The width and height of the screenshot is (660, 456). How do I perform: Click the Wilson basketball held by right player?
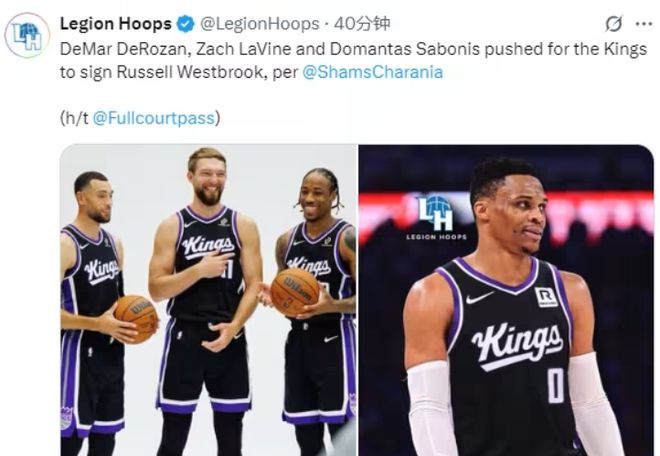(x=295, y=292)
